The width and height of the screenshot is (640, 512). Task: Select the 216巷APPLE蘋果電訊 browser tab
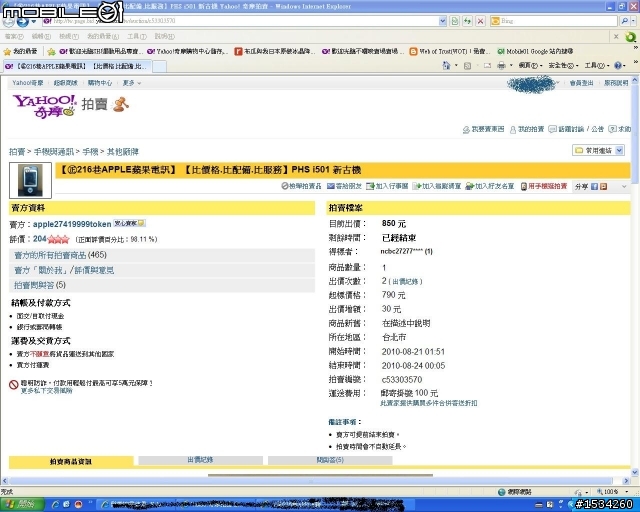(x=78, y=66)
